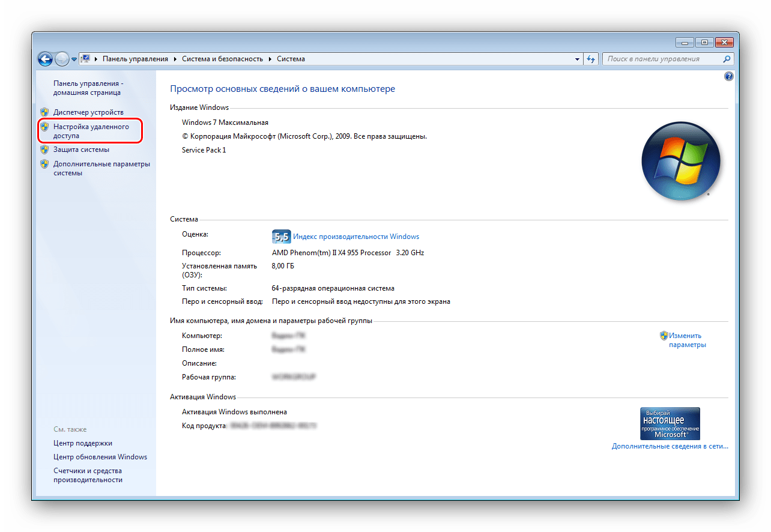Open address bar history dropdown
Screen dimensions: 771x532
pos(577,59)
